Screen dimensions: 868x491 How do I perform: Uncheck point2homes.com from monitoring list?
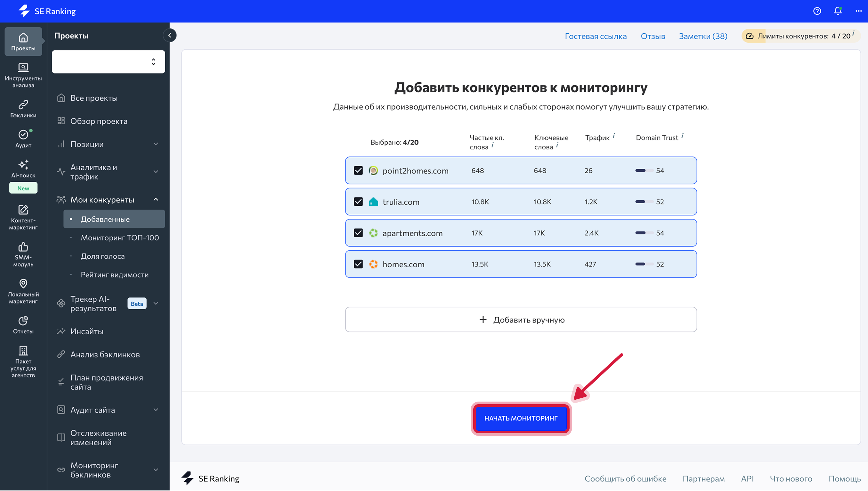coord(358,171)
